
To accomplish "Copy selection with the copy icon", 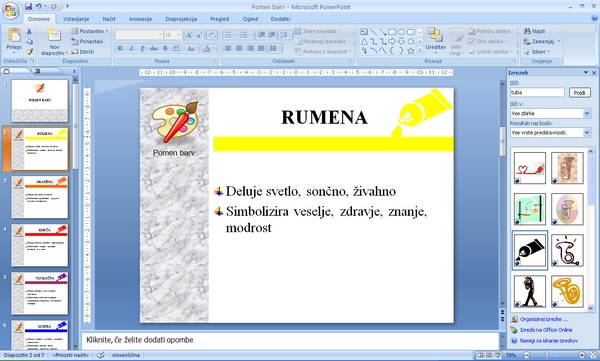I will point(29,42).
